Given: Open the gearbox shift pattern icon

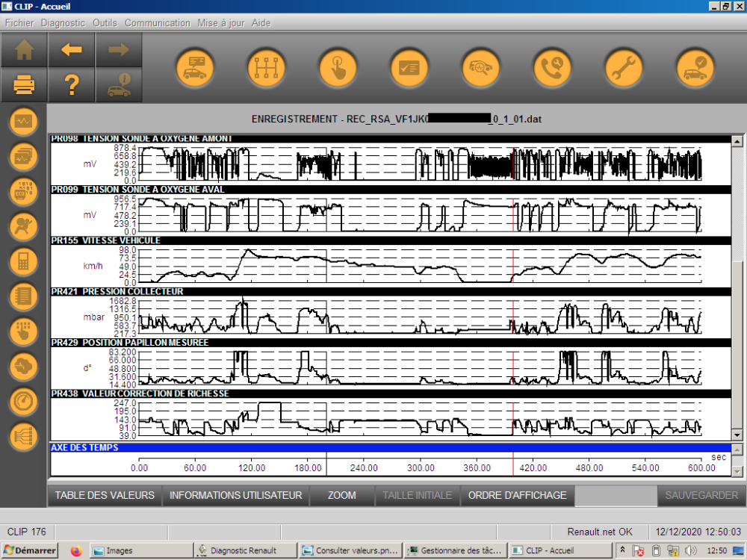Looking at the screenshot, I should click(266, 68).
